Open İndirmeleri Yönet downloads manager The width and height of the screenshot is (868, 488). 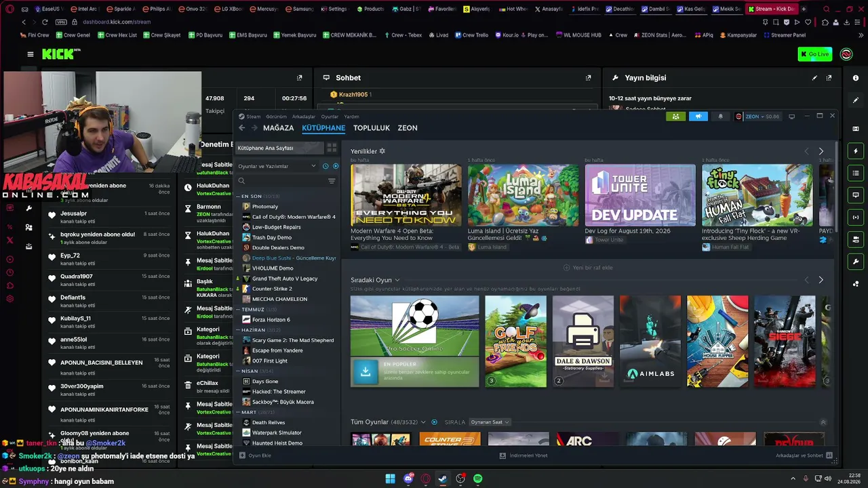pyautogui.click(x=523, y=455)
